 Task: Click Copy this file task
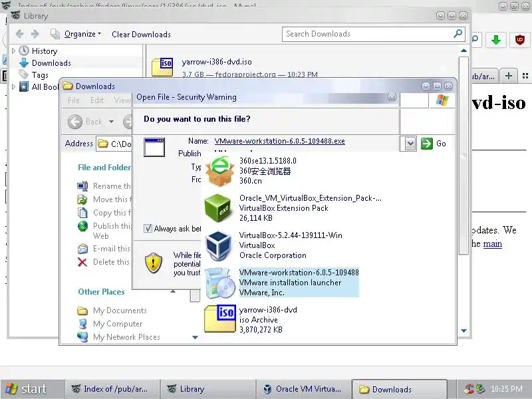coord(112,213)
